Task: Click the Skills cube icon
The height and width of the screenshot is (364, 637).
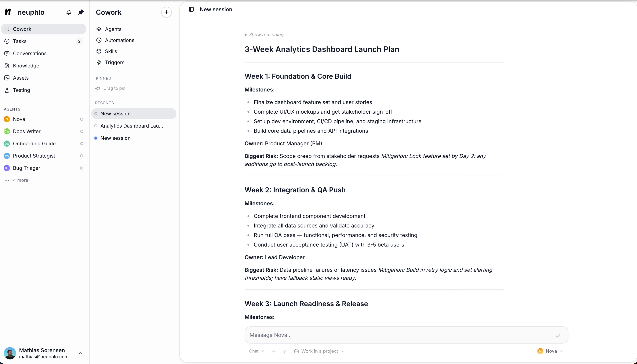Action: (99, 51)
